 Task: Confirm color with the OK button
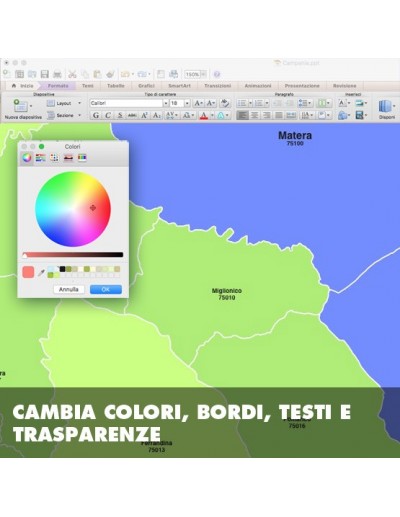[106, 289]
